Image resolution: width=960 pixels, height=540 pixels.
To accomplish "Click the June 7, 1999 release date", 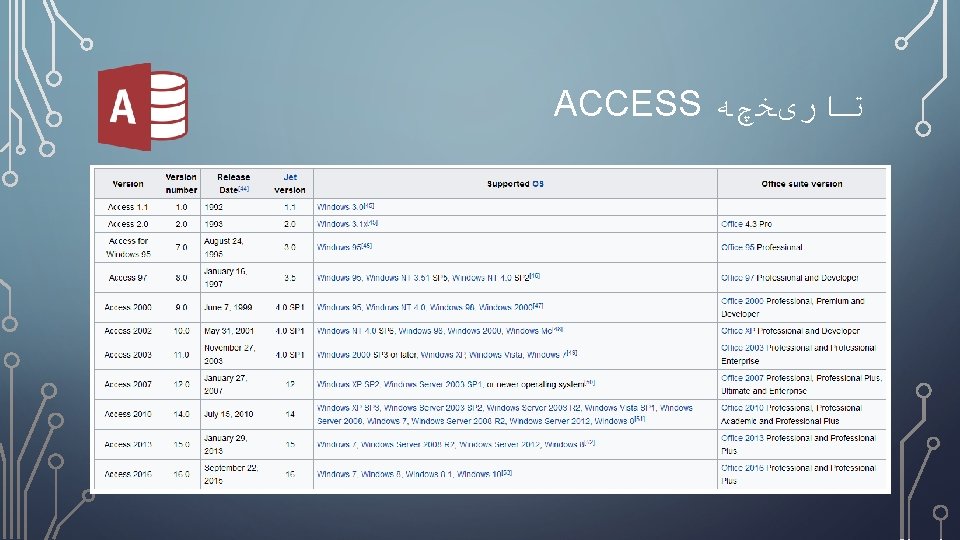I will [x=228, y=307].
